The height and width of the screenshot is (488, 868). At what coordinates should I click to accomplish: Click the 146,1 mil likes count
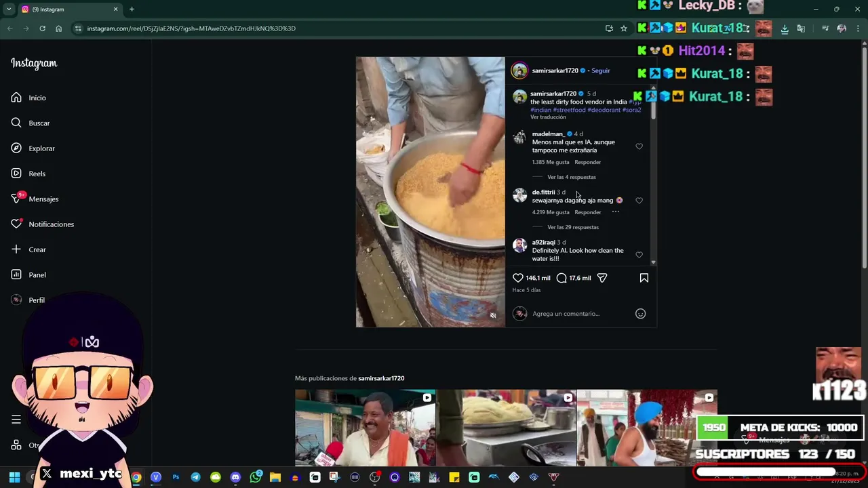pos(538,278)
